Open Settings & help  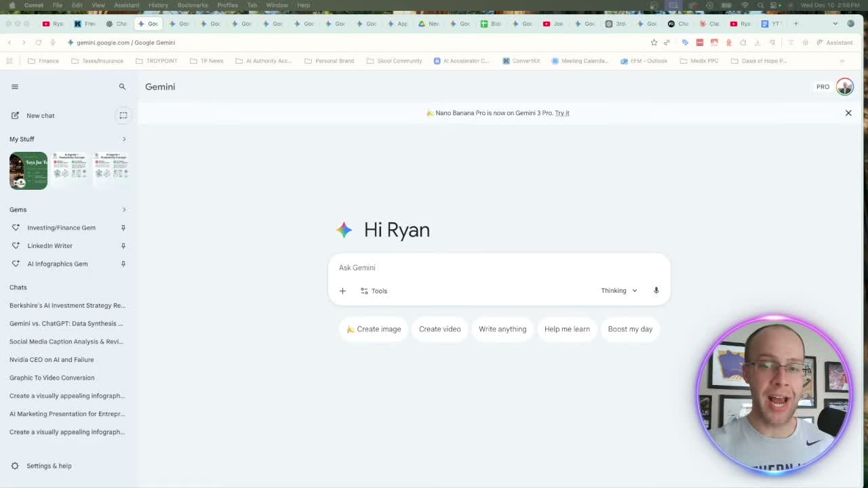[x=41, y=466]
